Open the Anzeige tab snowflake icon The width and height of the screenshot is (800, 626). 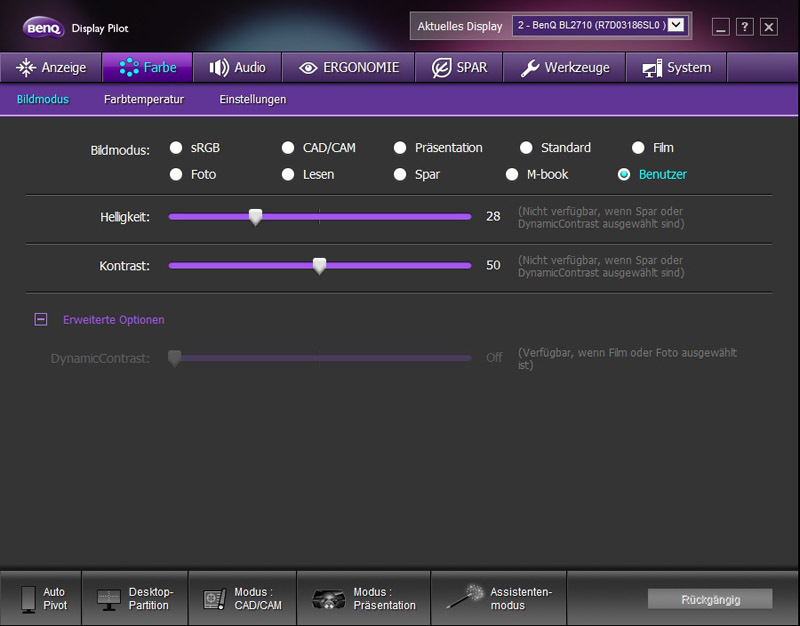(x=26, y=67)
